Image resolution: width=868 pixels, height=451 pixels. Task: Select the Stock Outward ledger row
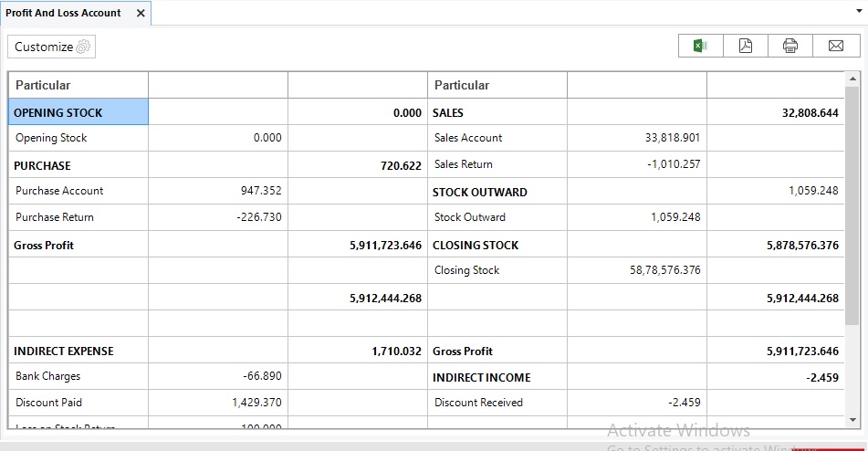click(x=470, y=217)
